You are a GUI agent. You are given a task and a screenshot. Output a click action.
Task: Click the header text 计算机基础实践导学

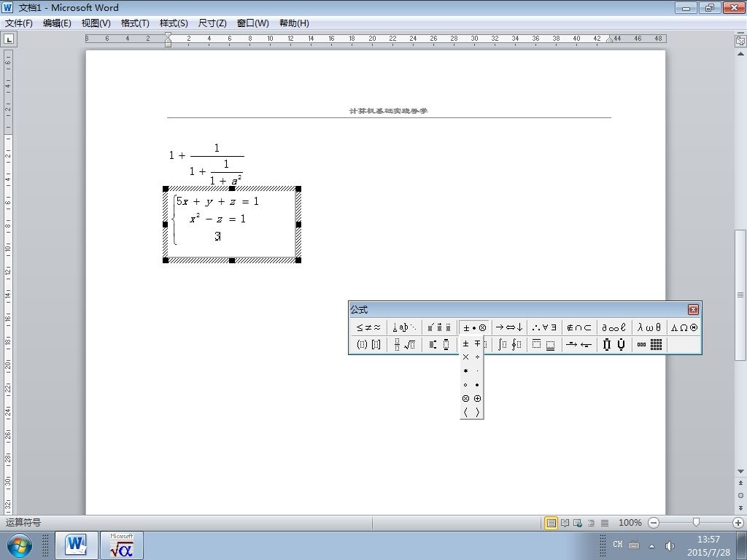pos(388,111)
